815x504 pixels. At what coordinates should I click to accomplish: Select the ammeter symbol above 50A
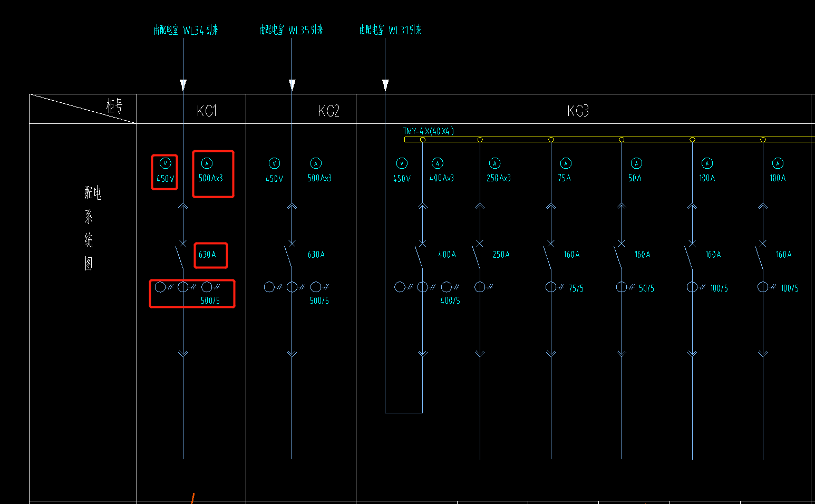[x=636, y=163]
